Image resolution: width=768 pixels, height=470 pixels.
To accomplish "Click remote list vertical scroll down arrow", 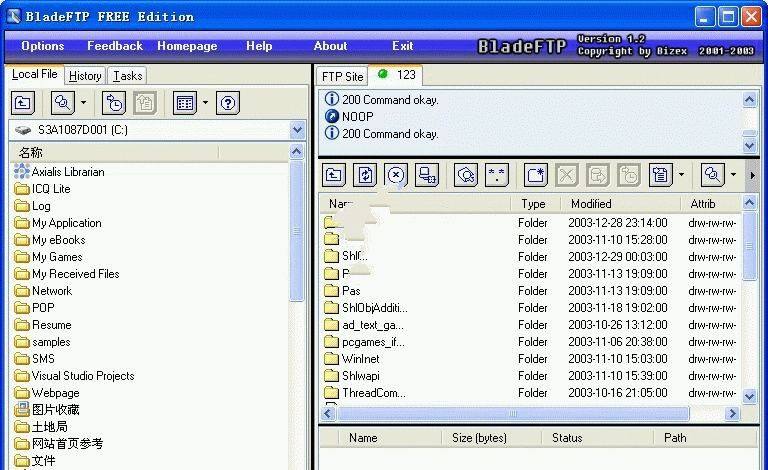I will pyautogui.click(x=749, y=396).
